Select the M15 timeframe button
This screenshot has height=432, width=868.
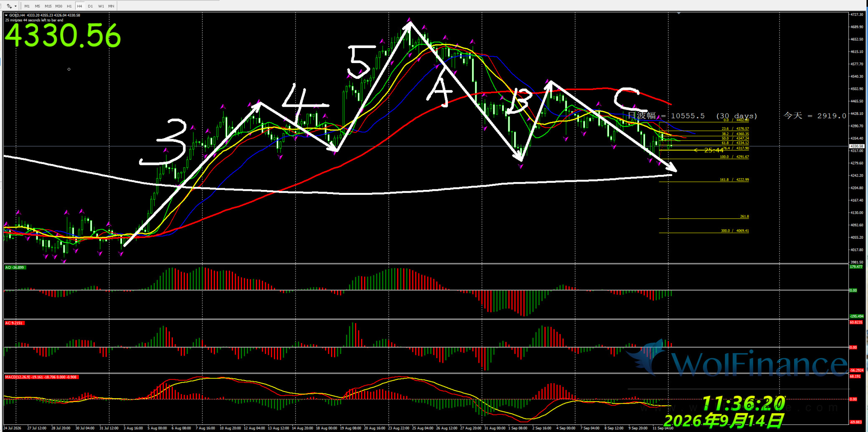coord(48,6)
